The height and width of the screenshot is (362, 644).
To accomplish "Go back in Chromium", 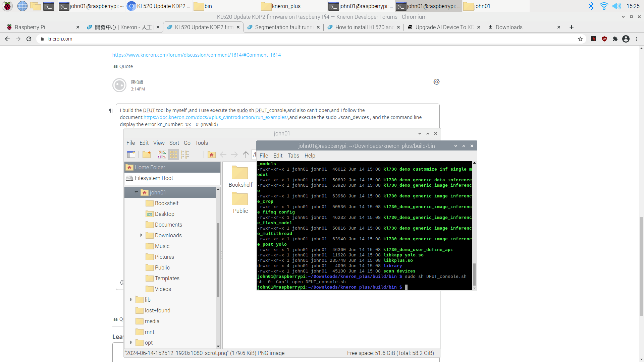I will (7, 39).
